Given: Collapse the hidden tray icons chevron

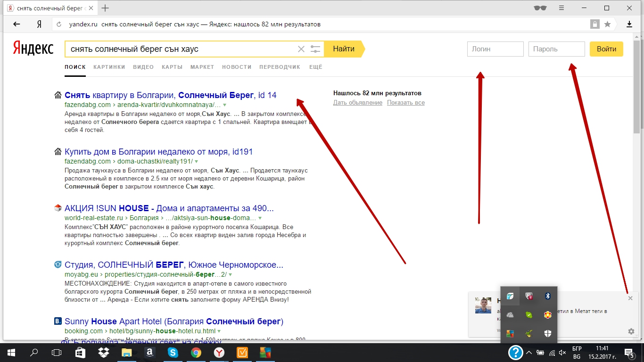Looking at the screenshot, I should click(x=529, y=352).
